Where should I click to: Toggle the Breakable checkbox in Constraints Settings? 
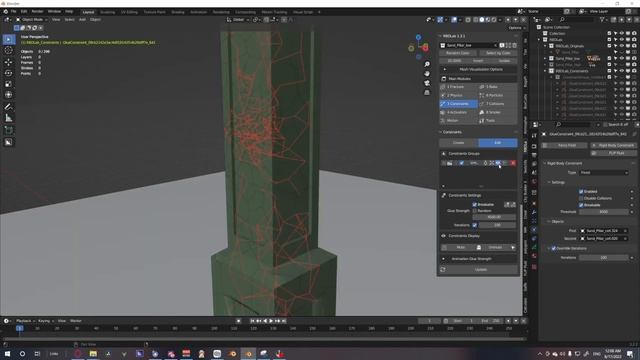[x=474, y=204]
